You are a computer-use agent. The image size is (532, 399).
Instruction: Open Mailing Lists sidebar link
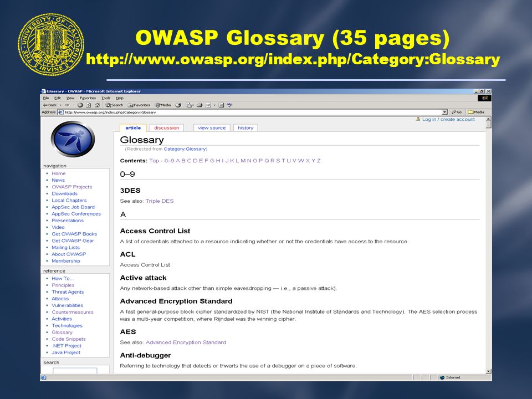[x=65, y=248]
